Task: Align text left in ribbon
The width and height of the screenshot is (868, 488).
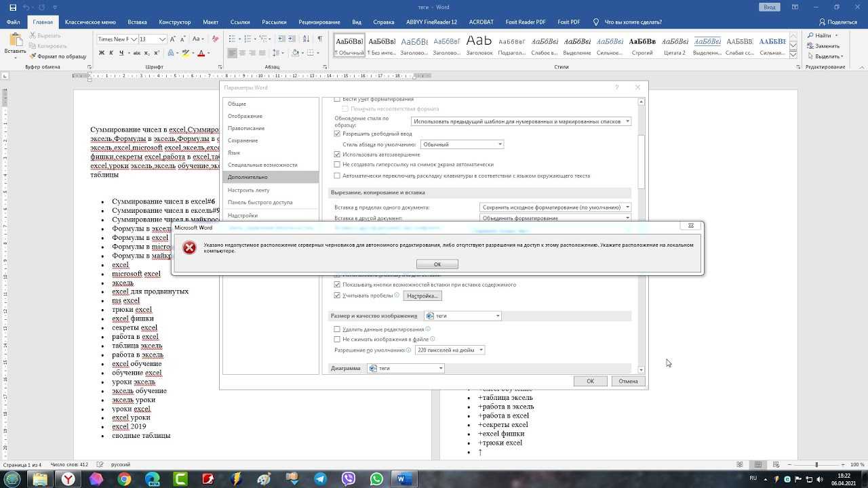Action: 233,53
